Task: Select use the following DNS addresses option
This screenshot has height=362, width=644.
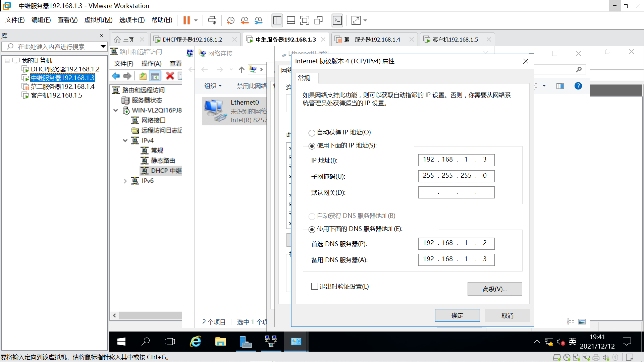Action: (x=312, y=230)
